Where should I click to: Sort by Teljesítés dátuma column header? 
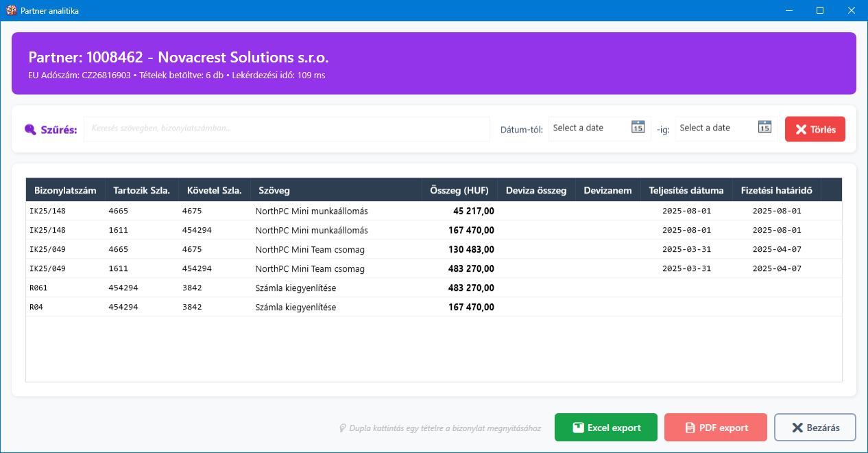pyautogui.click(x=686, y=190)
